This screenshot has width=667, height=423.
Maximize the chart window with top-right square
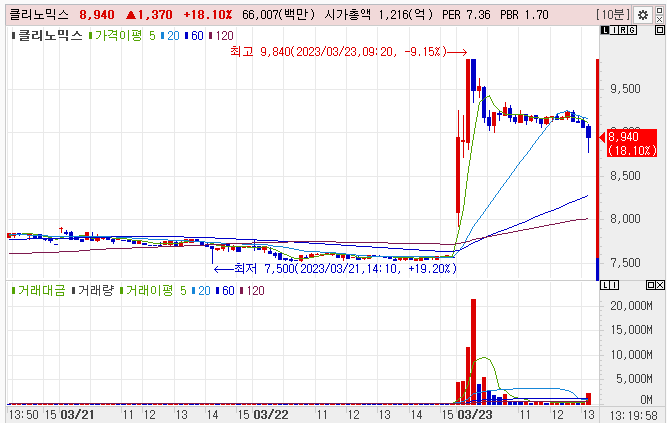coord(659,11)
